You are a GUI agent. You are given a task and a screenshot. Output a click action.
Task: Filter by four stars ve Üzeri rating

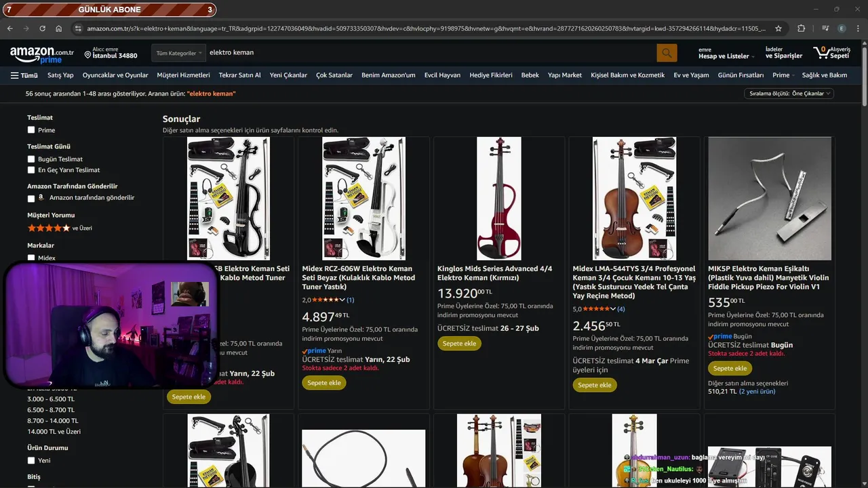[x=60, y=228]
